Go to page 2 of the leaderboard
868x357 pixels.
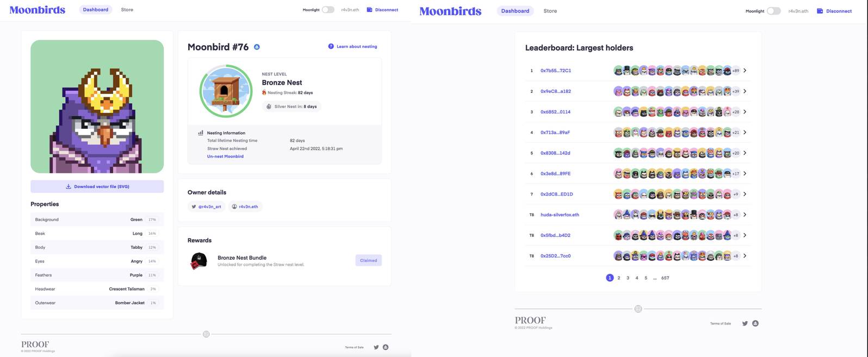pyautogui.click(x=618, y=277)
